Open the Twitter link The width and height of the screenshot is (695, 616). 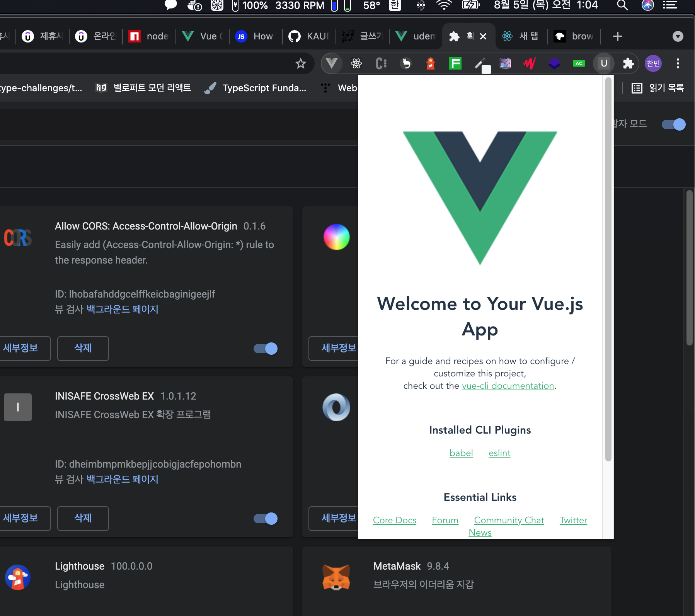click(x=573, y=520)
